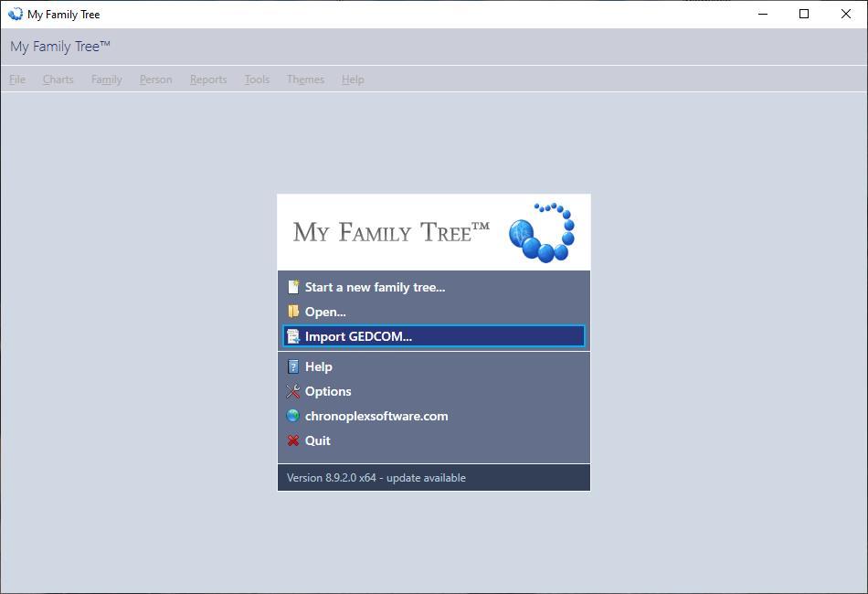
Task: Quit the application from the start panel
Action: (433, 440)
